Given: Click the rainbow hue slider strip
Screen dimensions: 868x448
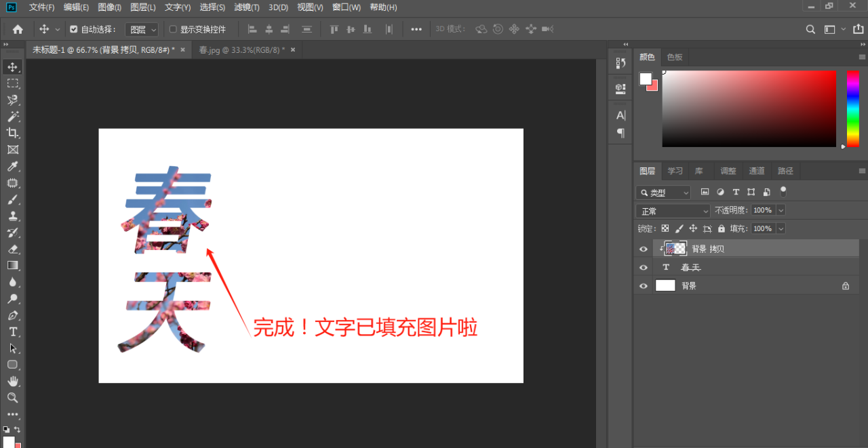Looking at the screenshot, I should click(x=853, y=108).
